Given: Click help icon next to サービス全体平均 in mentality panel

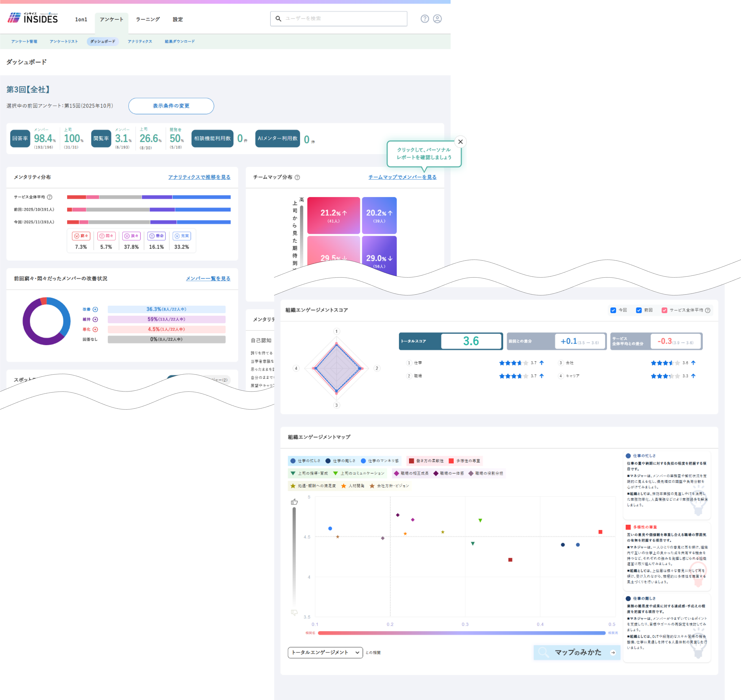Looking at the screenshot, I should 50,197.
